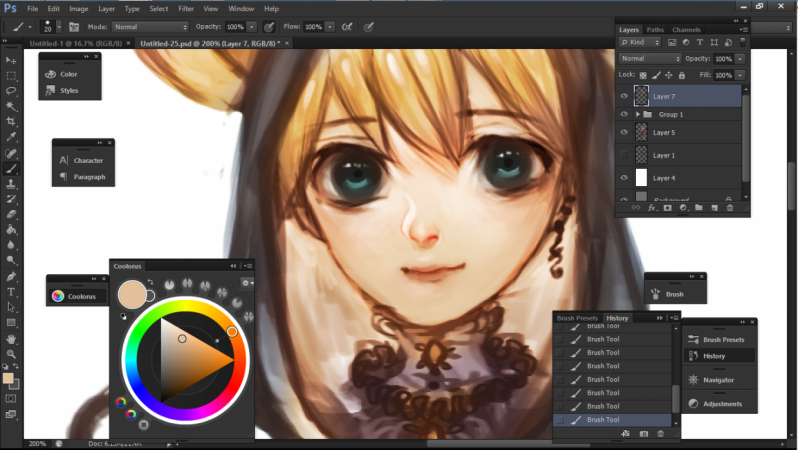The width and height of the screenshot is (798, 450).
Task: Select the Hand tool
Action: tap(11, 339)
